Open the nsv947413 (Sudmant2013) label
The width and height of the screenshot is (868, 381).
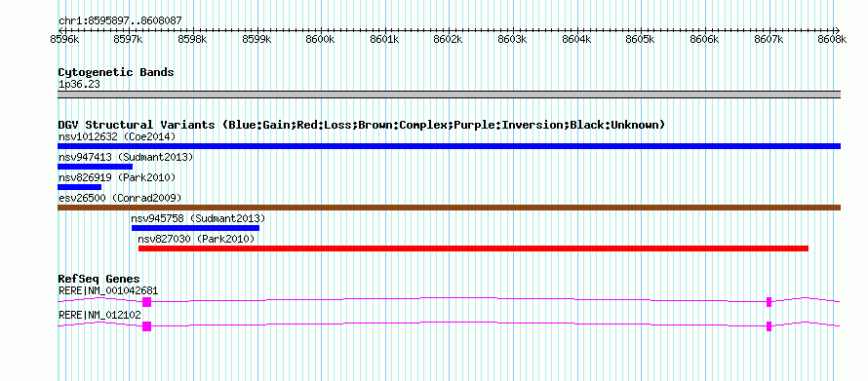coord(126,157)
